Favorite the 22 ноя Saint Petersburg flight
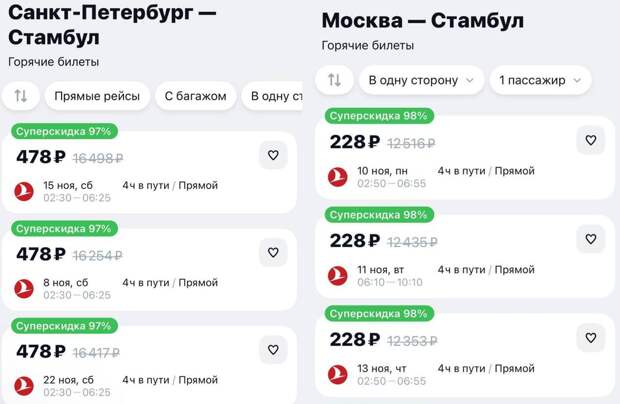 273,350
